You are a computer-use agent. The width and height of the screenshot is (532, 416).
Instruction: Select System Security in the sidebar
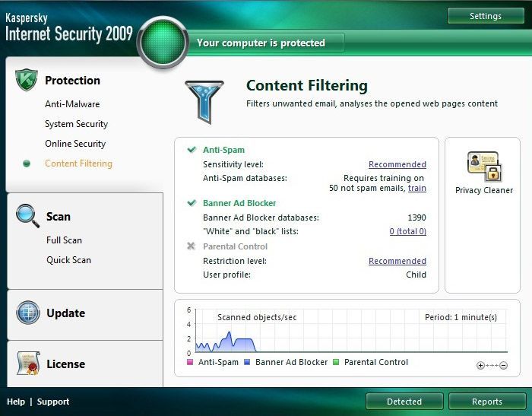76,124
